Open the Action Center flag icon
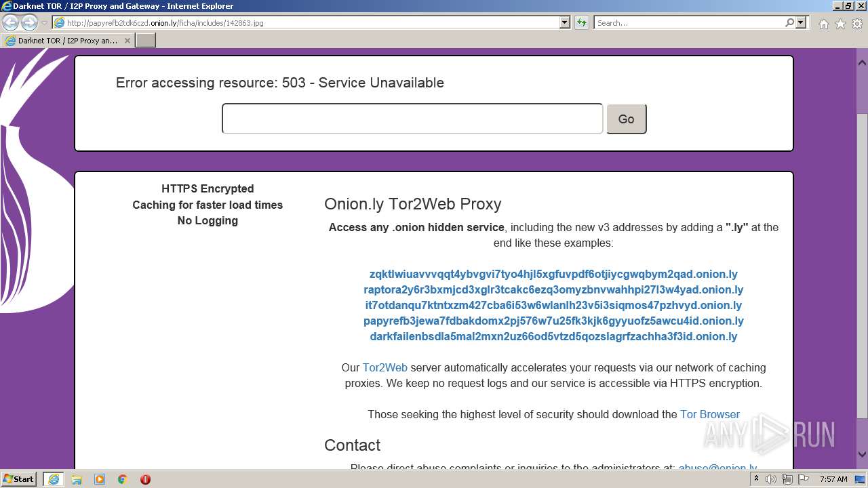The width and height of the screenshot is (868, 488). click(x=803, y=479)
